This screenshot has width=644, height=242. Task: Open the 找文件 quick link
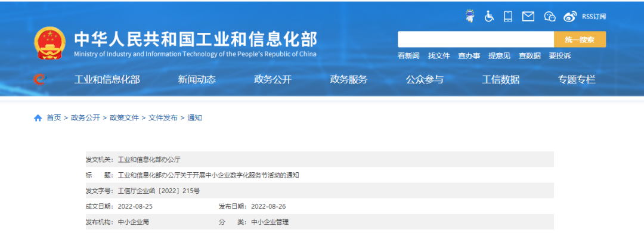pos(439,56)
